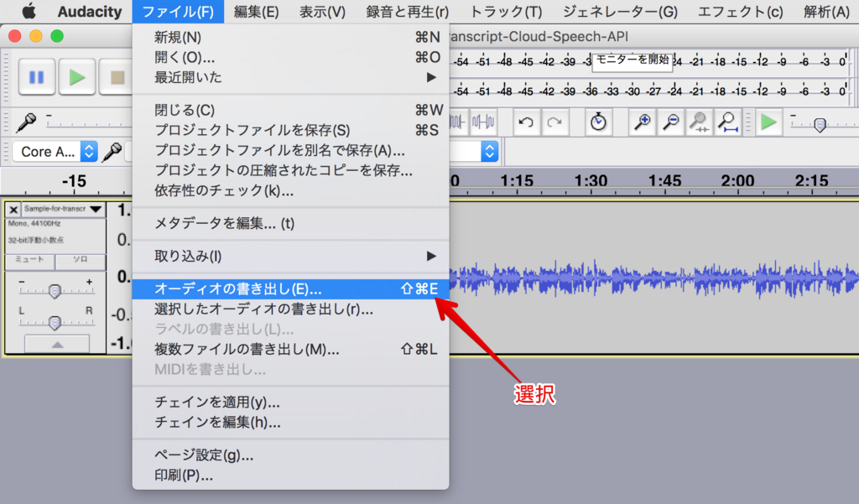Click the Play-at-speed green triangle
The width and height of the screenshot is (859, 504).
click(768, 122)
